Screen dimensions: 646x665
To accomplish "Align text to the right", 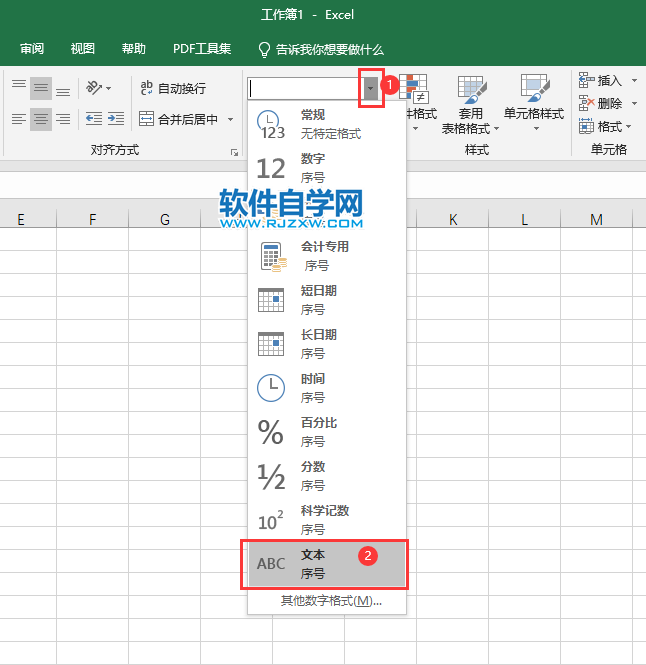I will 63,119.
